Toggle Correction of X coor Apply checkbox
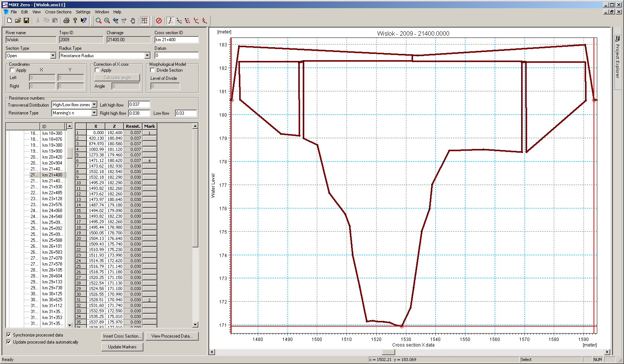 (97, 70)
